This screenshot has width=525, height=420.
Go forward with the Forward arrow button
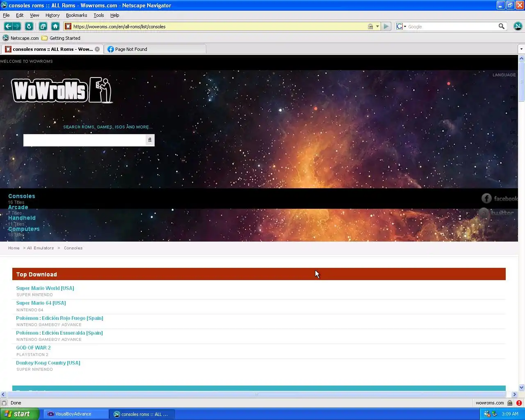tap(17, 26)
